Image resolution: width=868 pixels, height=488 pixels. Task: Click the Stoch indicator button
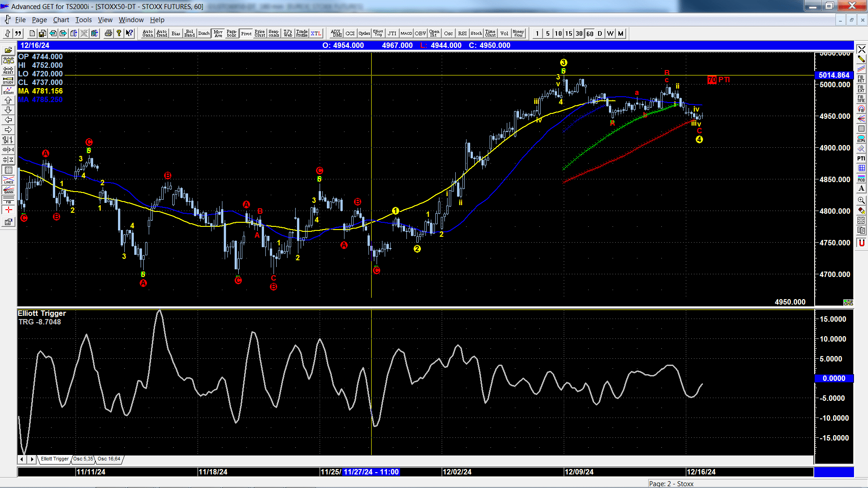[x=476, y=33]
